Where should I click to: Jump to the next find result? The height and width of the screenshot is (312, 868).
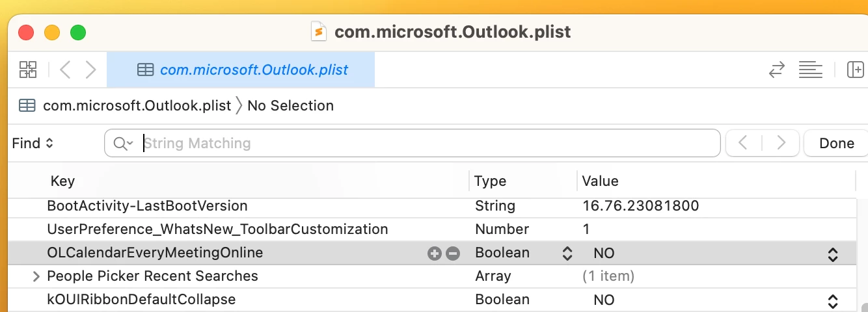click(781, 143)
